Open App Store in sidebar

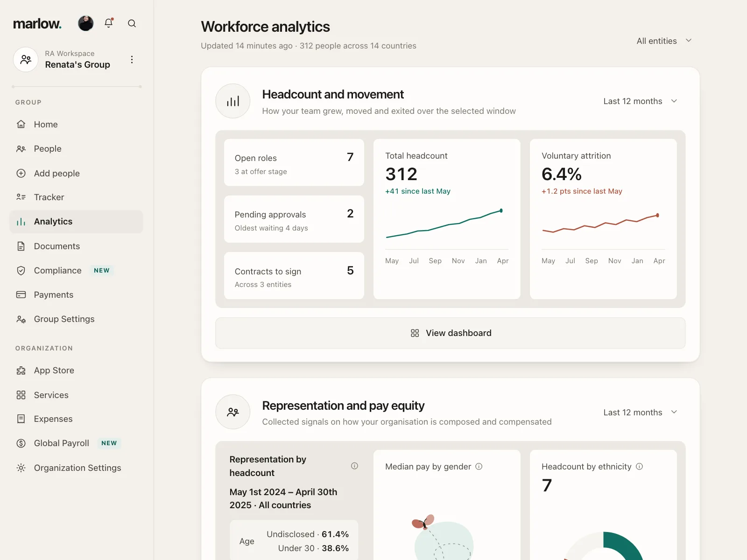[x=76, y=371]
